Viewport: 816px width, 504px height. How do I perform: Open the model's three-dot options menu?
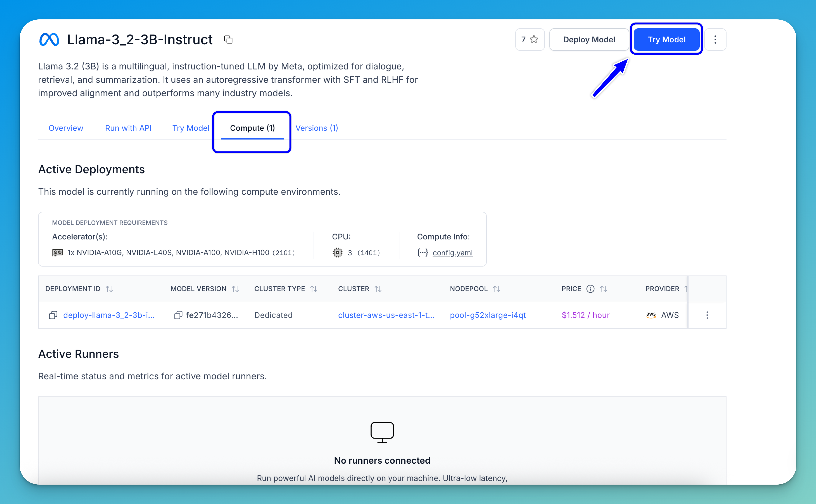click(x=715, y=40)
